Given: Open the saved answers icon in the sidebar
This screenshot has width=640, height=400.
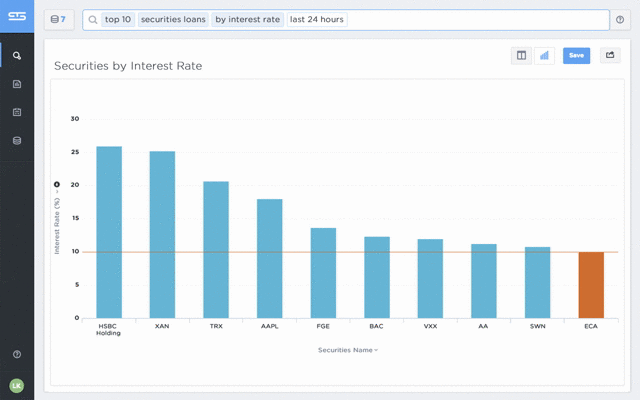Looking at the screenshot, I should (17, 84).
